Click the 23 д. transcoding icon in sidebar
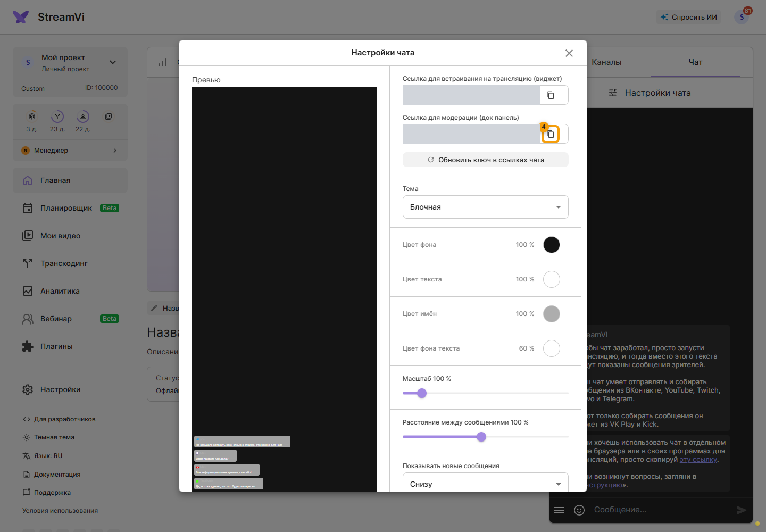The height and width of the screenshot is (532, 766). click(57, 117)
